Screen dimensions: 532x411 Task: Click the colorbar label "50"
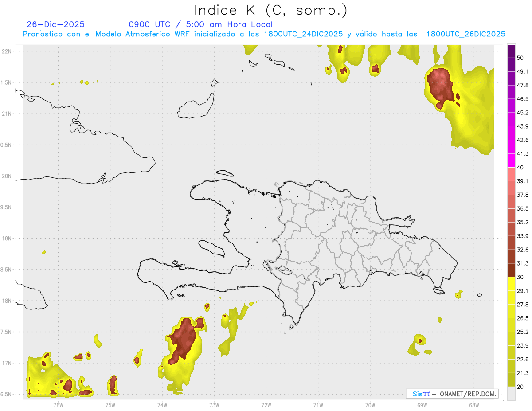(520, 58)
